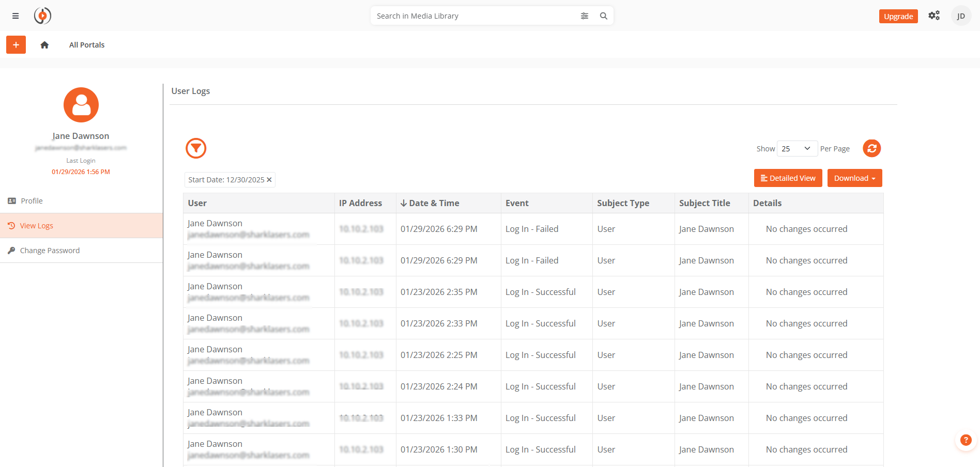
Task: Open the JD account avatar menu
Action: 961,15
